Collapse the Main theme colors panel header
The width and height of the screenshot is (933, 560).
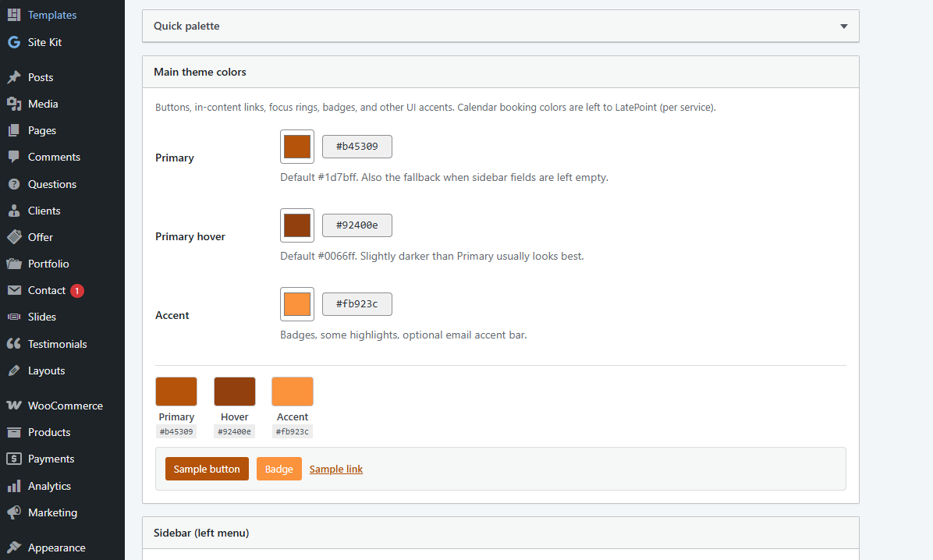click(500, 72)
